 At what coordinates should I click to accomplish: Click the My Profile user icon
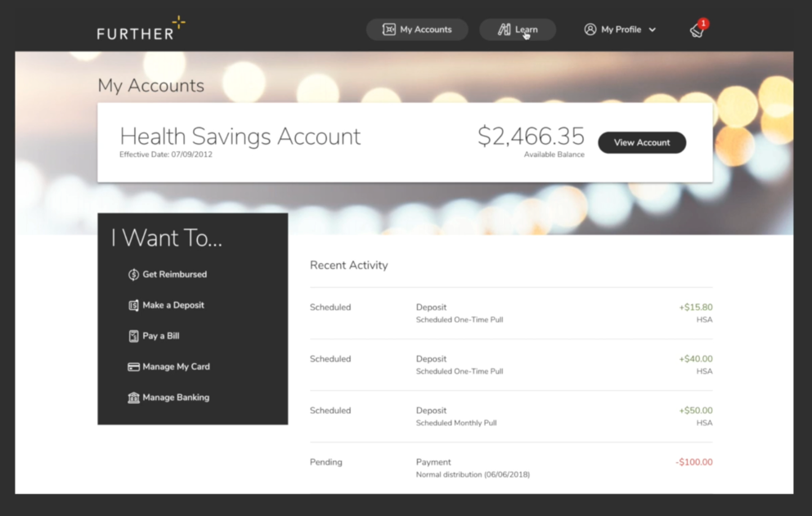590,29
